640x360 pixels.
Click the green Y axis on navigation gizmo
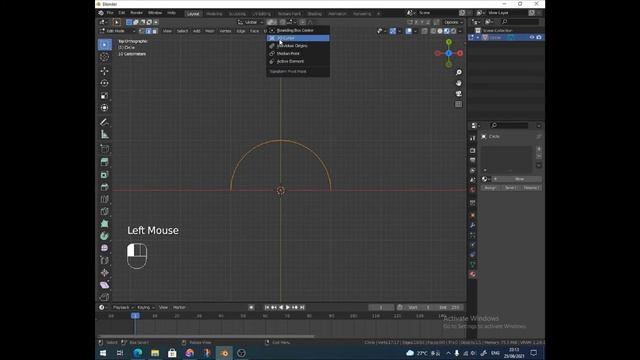point(449,42)
